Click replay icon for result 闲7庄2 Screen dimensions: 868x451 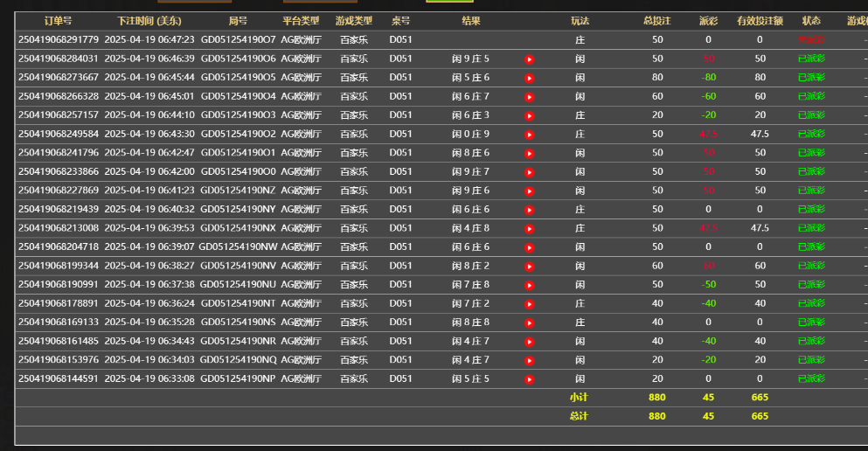pyautogui.click(x=529, y=303)
